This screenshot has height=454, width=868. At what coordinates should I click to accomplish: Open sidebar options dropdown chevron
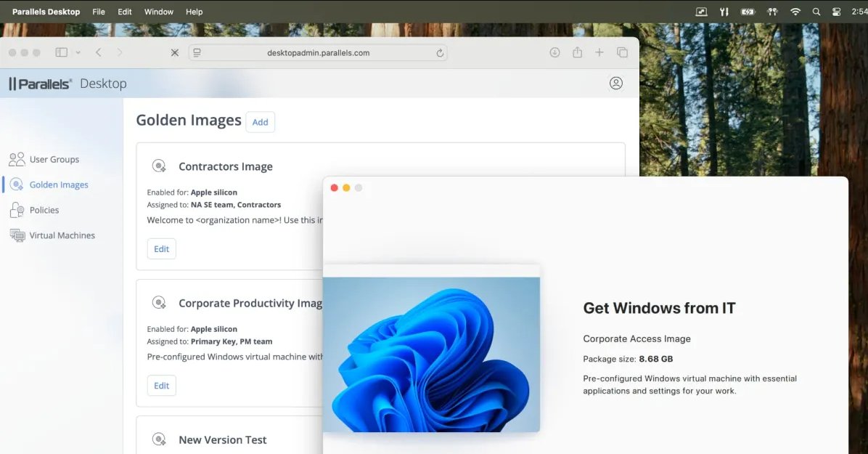78,52
